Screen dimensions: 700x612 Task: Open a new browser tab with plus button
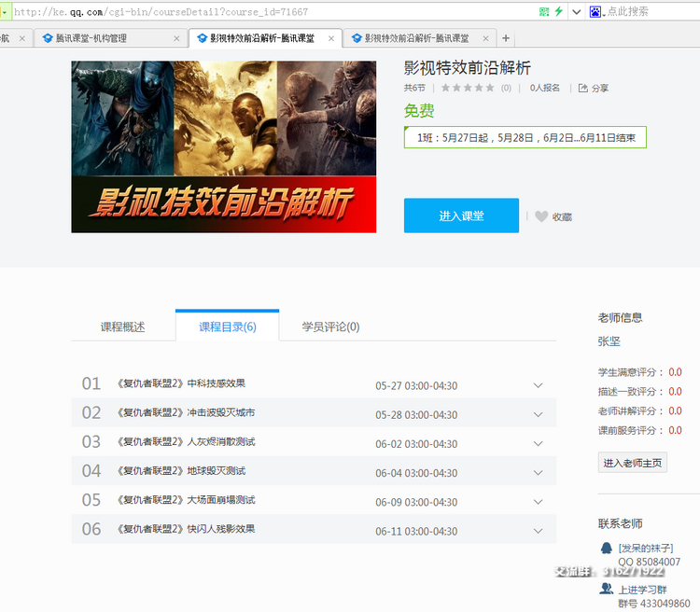pyautogui.click(x=505, y=38)
